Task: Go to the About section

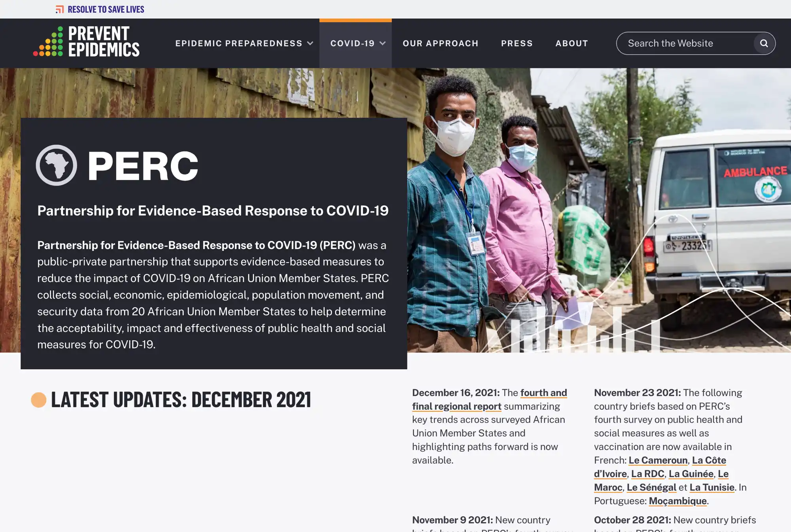Action: (571, 44)
